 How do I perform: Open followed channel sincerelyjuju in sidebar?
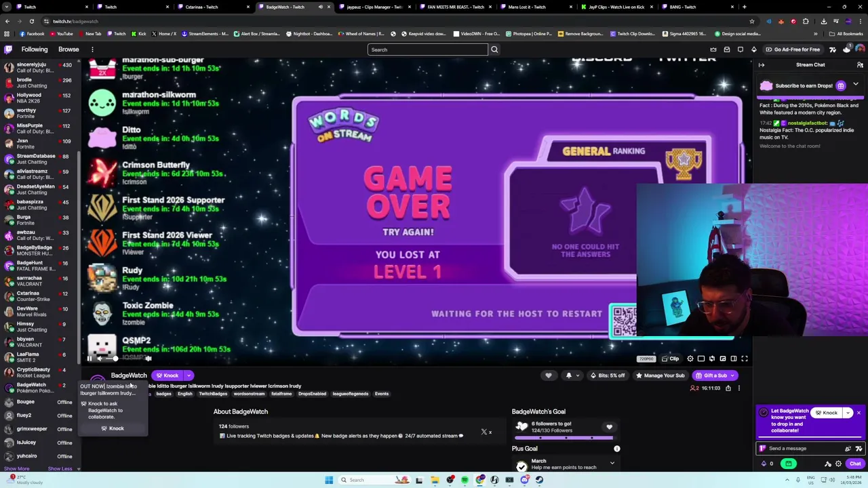pyautogui.click(x=39, y=68)
